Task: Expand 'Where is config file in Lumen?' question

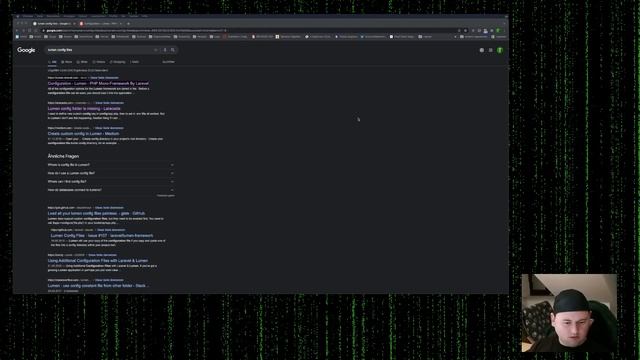Action: point(111,165)
